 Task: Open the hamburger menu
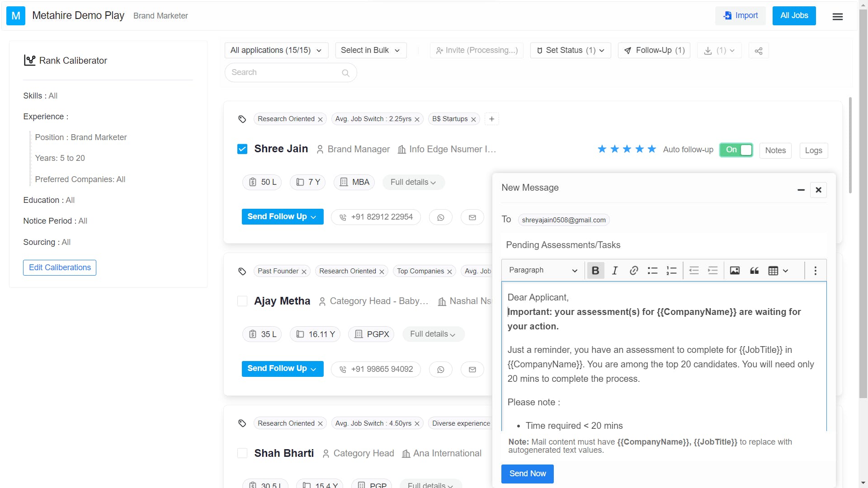click(x=837, y=16)
